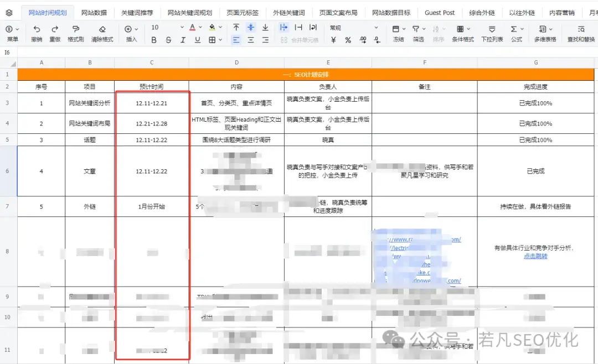The image size is (598, 364).
Task: Expand the filter (筛选) dropdown arrow
Action: [x=424, y=29]
